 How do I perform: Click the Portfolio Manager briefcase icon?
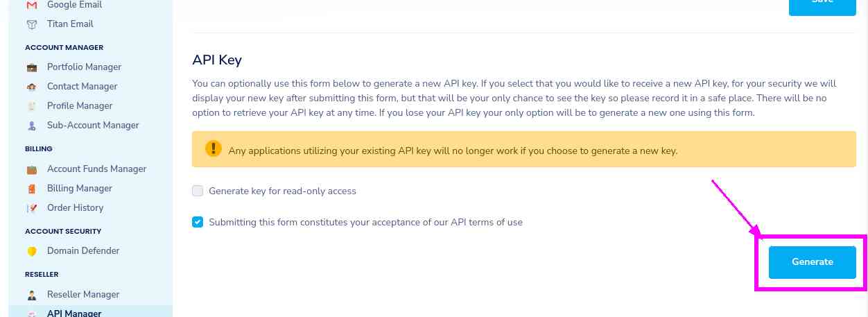[32, 67]
